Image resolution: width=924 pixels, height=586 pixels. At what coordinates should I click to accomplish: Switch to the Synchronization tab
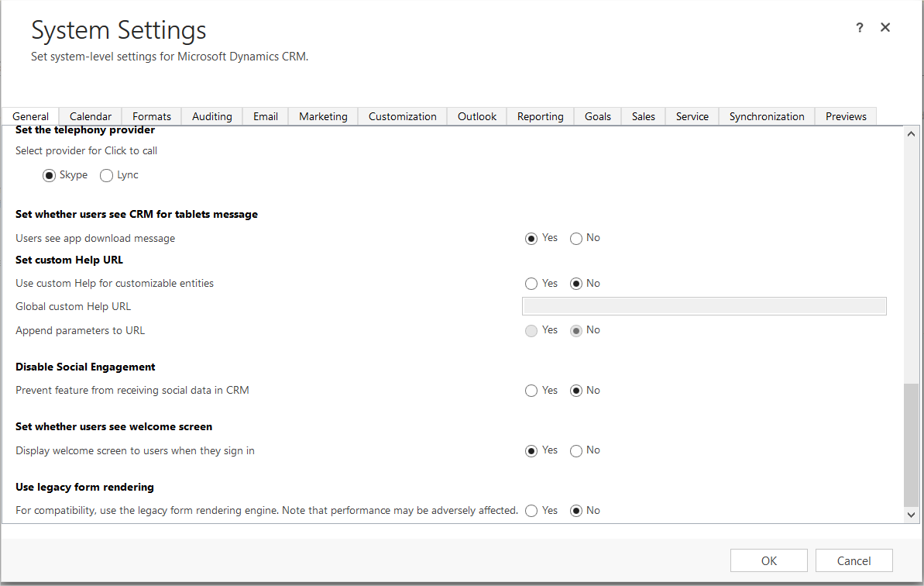coord(766,116)
